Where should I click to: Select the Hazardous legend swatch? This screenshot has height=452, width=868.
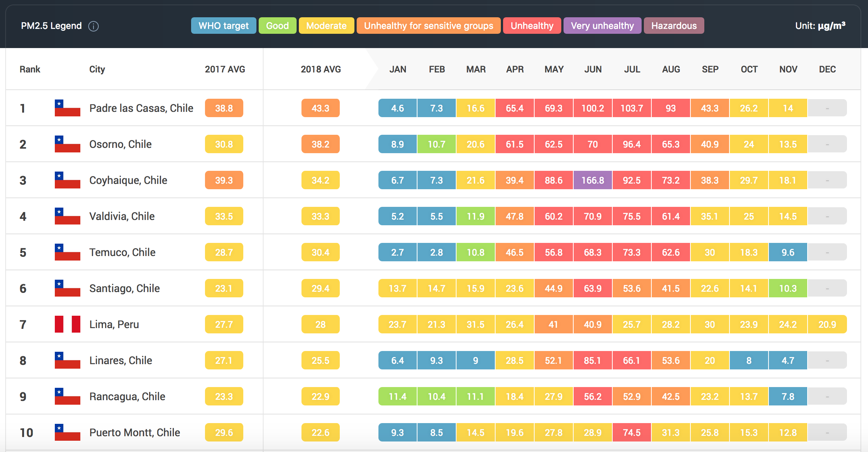click(674, 26)
